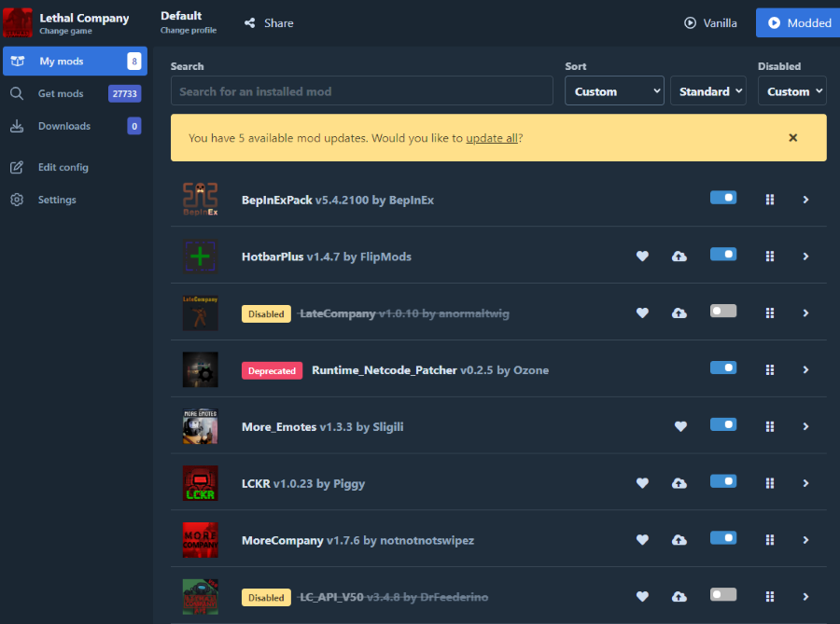840x624 pixels.
Task: Click the donate heart icon for LC_API_V50
Action: [642, 597]
